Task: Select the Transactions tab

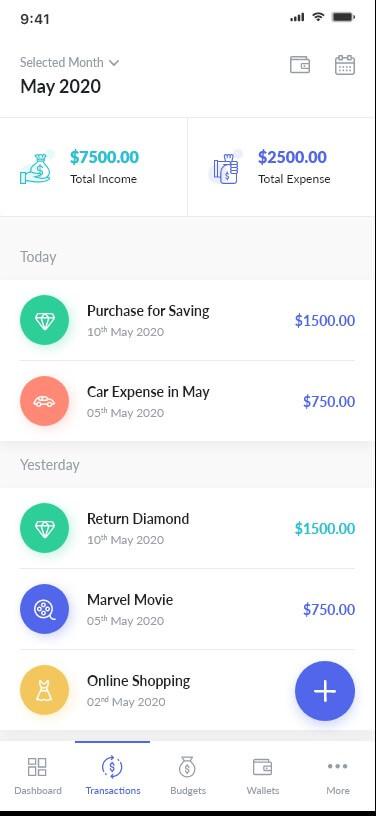Action: (x=113, y=776)
